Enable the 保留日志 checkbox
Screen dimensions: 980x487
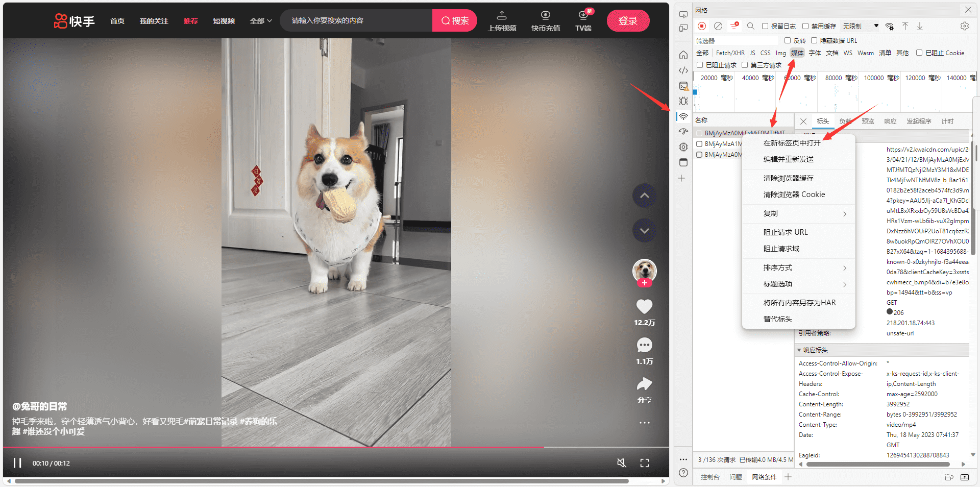pos(765,26)
